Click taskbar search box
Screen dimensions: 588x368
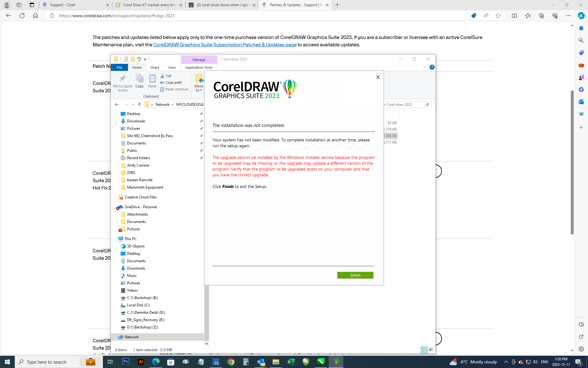[58, 362]
